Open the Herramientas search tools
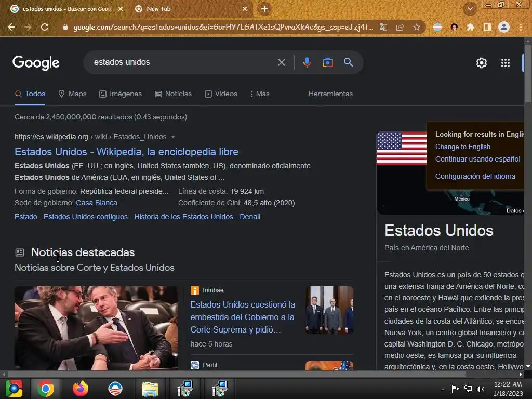The height and width of the screenshot is (399, 532). coord(330,94)
